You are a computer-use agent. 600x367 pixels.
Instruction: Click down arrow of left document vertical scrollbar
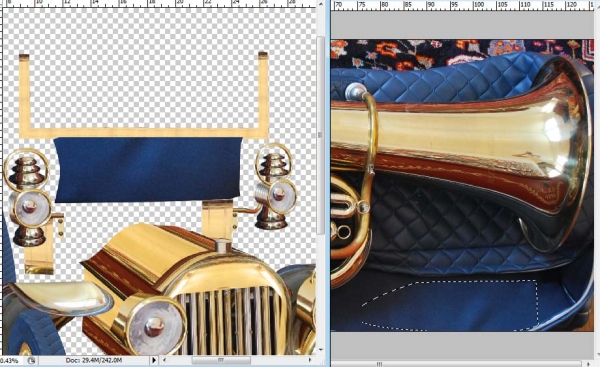tap(321, 350)
